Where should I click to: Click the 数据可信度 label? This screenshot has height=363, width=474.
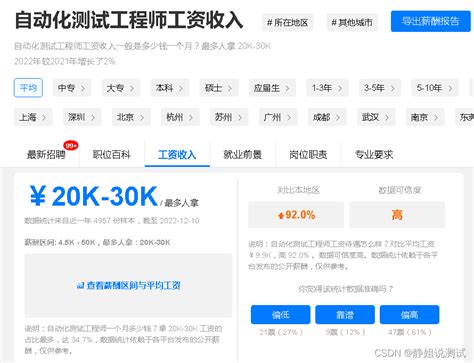pos(400,190)
